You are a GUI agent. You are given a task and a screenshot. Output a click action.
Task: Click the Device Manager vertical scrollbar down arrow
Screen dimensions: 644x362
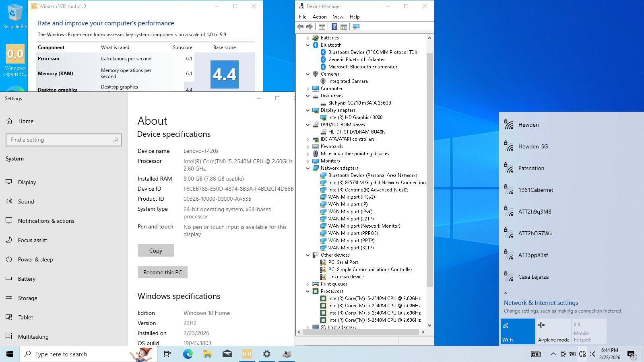pos(429,325)
